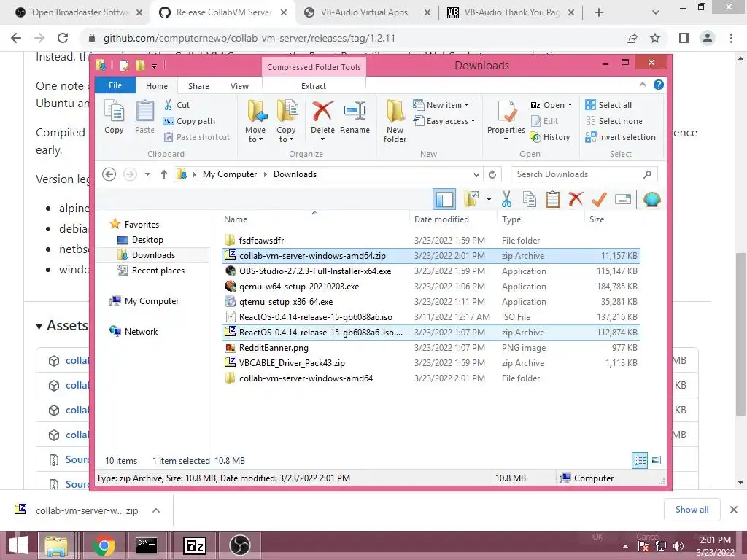
Task: Click Select none in the ribbon
Action: pos(614,121)
